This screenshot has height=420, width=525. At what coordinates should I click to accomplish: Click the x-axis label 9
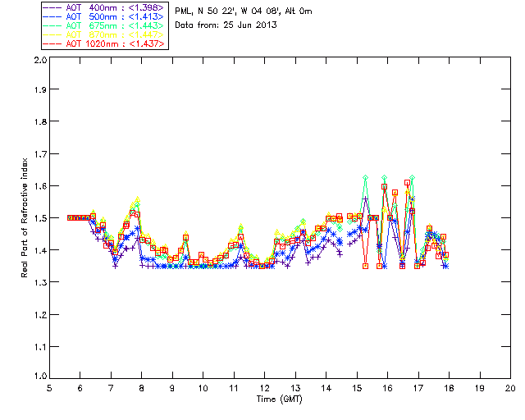point(172,388)
